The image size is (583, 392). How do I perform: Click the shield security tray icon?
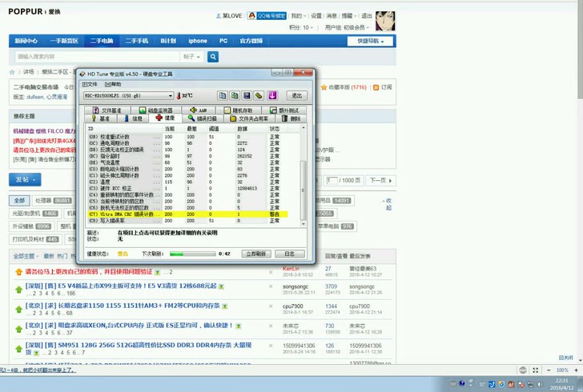pyautogui.click(x=501, y=384)
